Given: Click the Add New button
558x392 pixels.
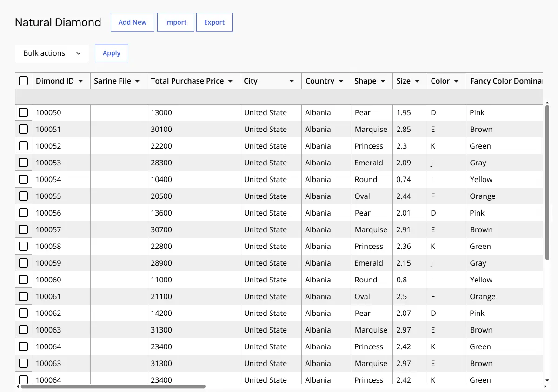Looking at the screenshot, I should pyautogui.click(x=133, y=22).
